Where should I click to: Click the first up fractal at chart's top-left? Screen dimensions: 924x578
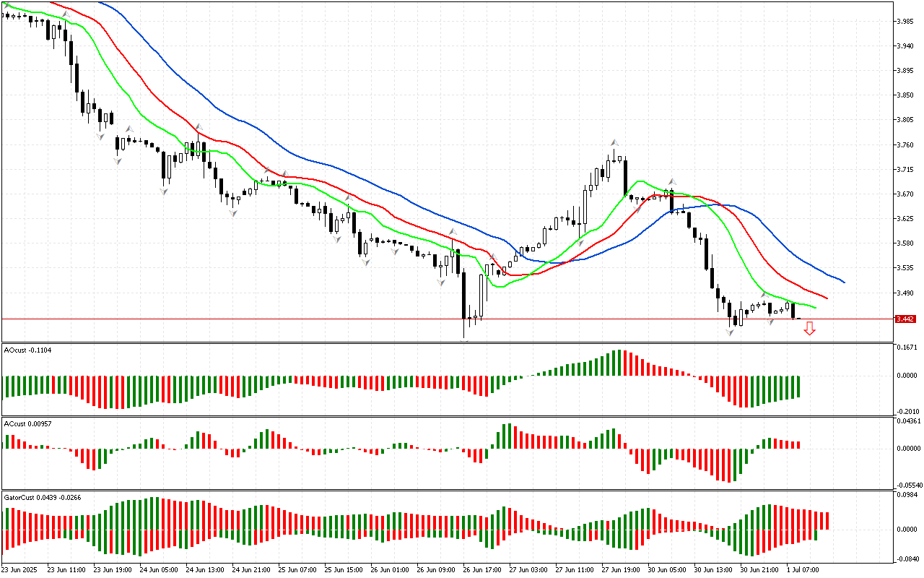tap(66, 14)
